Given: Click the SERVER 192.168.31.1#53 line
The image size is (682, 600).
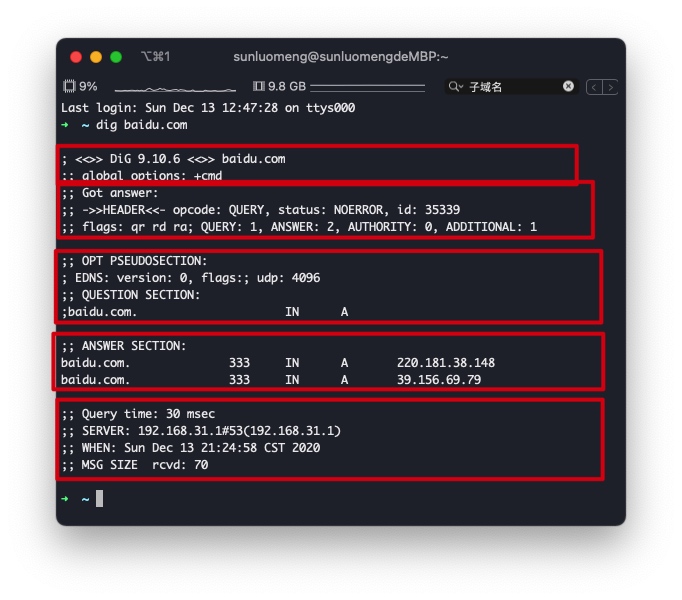Looking at the screenshot, I should coord(201,431).
